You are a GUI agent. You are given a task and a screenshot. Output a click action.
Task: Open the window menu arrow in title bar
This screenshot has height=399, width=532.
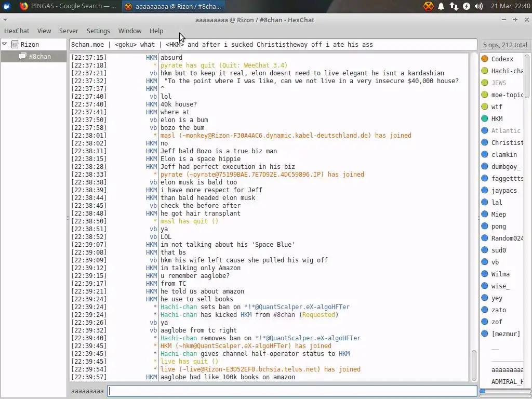(5, 20)
